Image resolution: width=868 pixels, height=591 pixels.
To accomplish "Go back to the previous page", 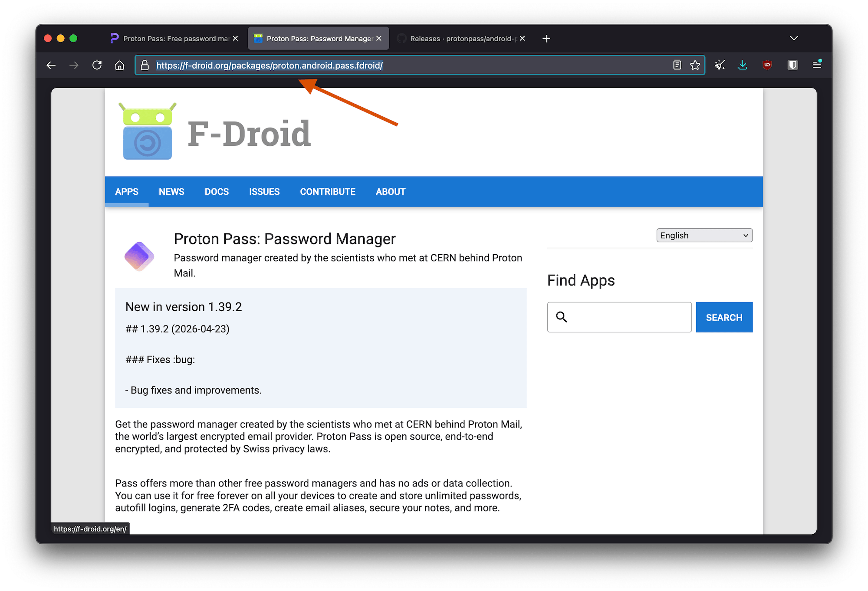I will tap(51, 65).
